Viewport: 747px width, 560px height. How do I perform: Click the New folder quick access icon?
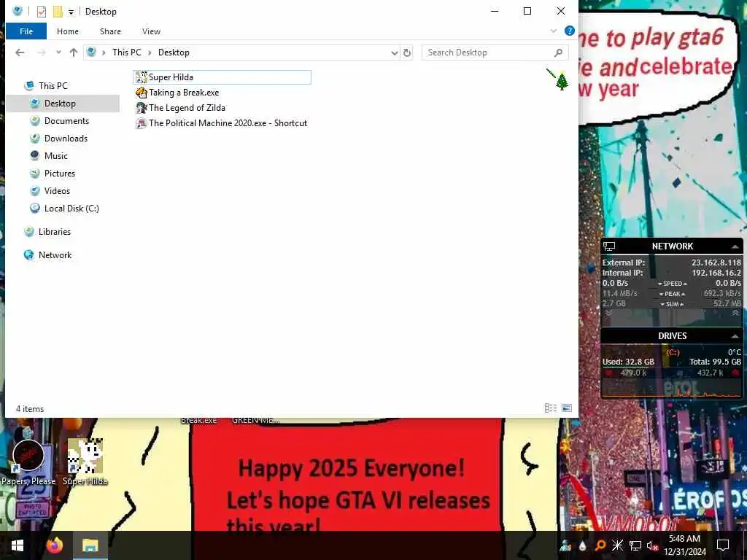click(58, 12)
